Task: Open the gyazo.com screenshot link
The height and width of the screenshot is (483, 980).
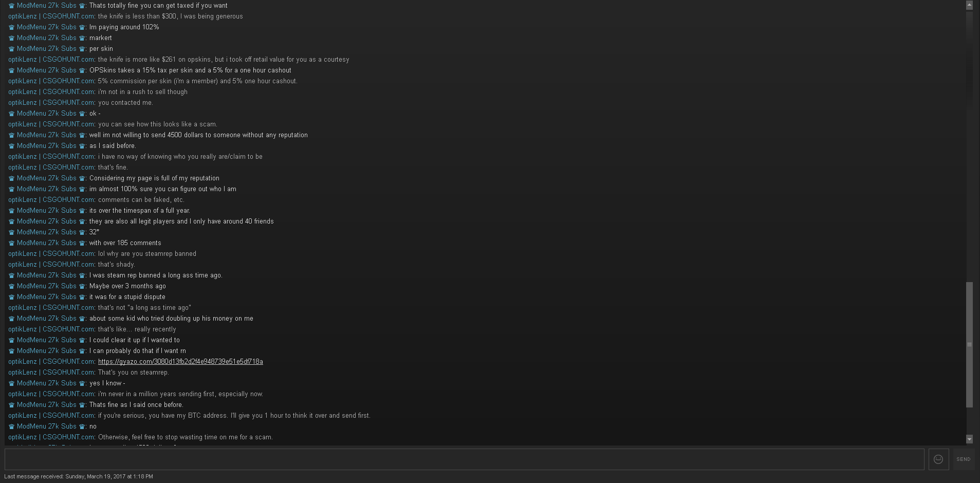Action: 180,362
